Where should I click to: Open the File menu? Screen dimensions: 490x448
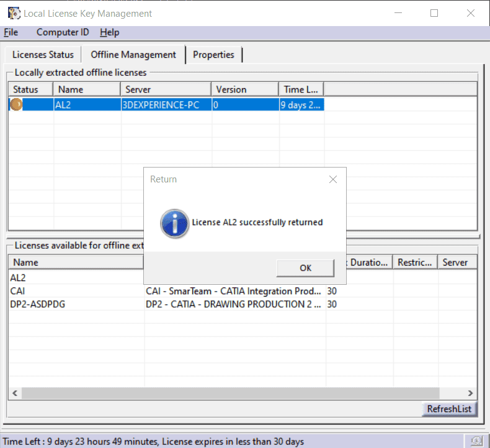(11, 32)
